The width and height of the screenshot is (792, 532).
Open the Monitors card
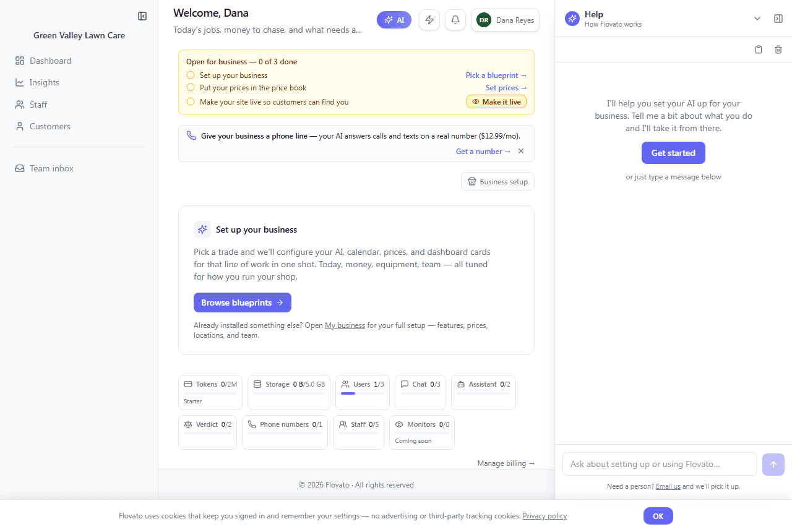coord(422,432)
